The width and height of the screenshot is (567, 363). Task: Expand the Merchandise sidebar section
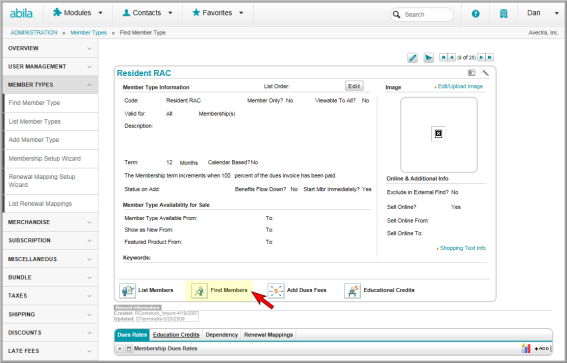click(50, 222)
